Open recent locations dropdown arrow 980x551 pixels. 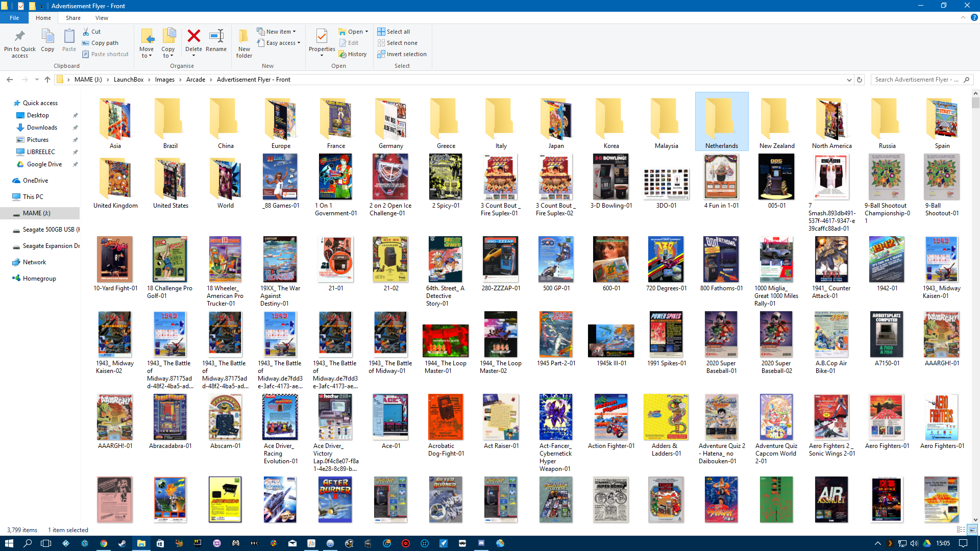[37, 80]
